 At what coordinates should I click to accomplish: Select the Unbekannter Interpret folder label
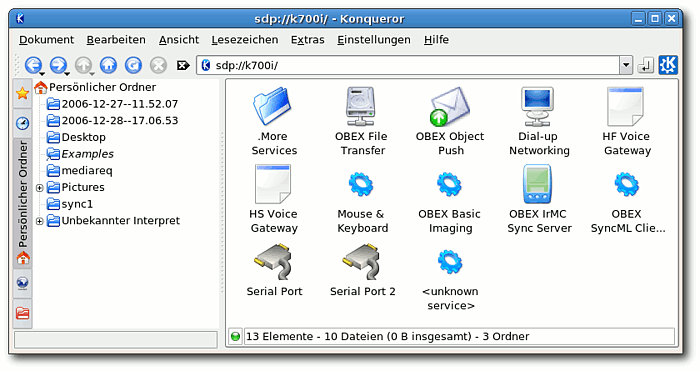(x=121, y=221)
